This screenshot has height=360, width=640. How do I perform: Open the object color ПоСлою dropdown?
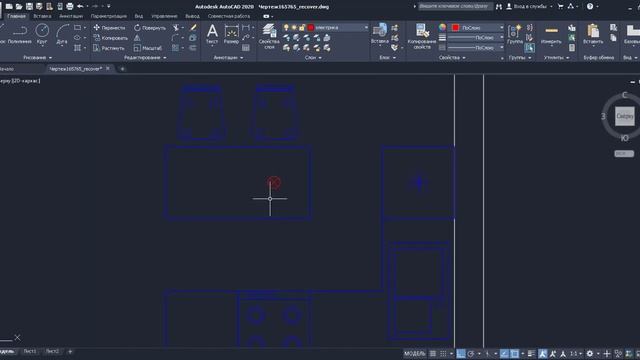click(x=477, y=27)
